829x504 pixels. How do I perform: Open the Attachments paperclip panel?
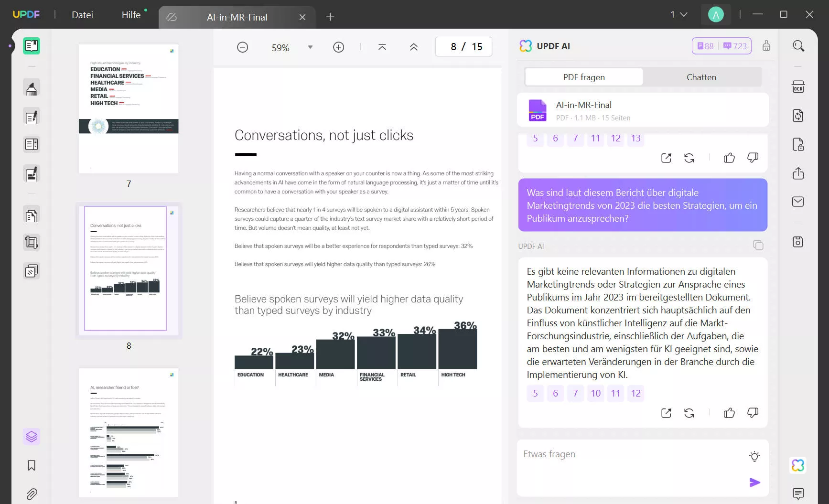pos(32,494)
